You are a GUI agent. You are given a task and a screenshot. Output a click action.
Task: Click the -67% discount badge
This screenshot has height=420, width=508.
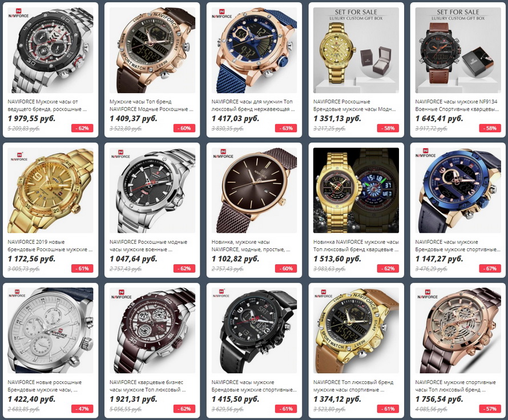pyautogui.click(x=490, y=268)
